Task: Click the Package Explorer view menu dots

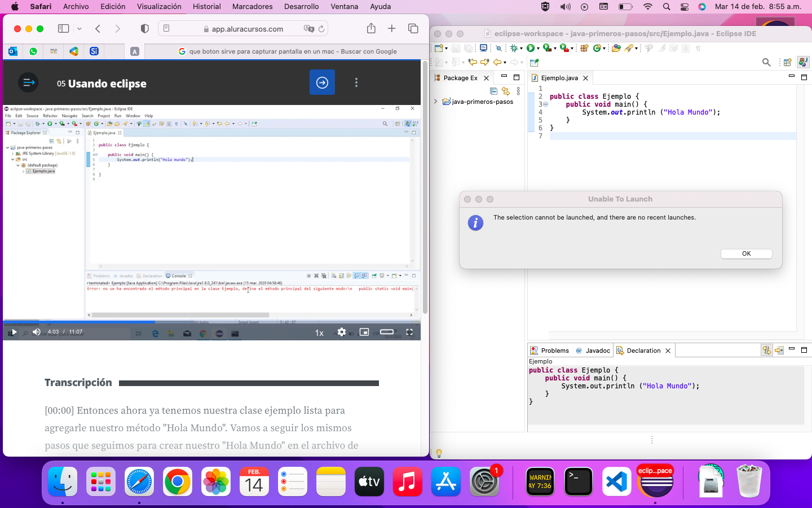Action: coord(518,91)
